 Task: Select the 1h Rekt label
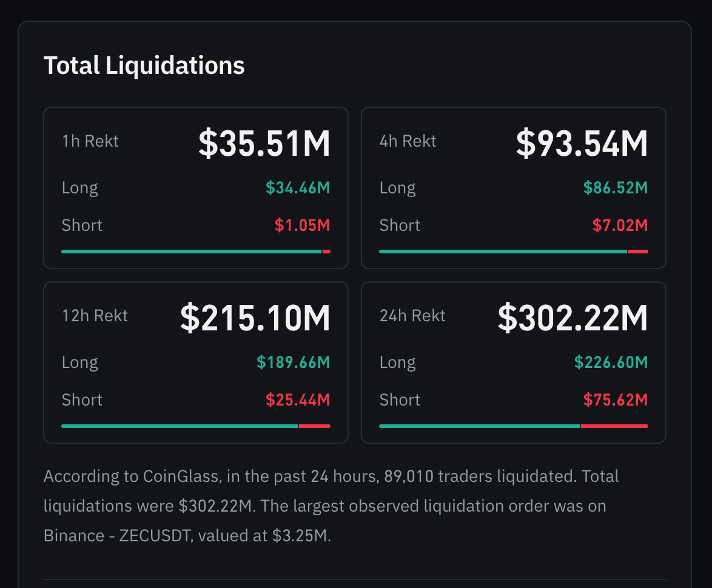[90, 141]
